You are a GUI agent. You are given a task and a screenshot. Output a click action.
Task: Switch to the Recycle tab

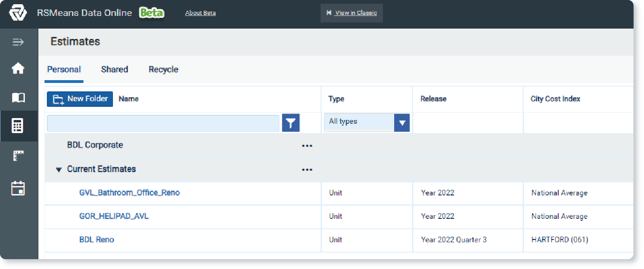(164, 69)
